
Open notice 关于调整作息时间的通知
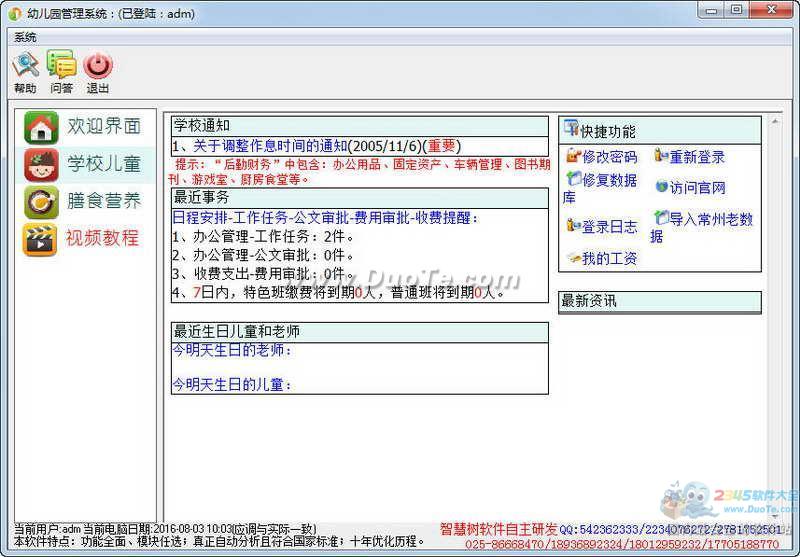(315, 146)
